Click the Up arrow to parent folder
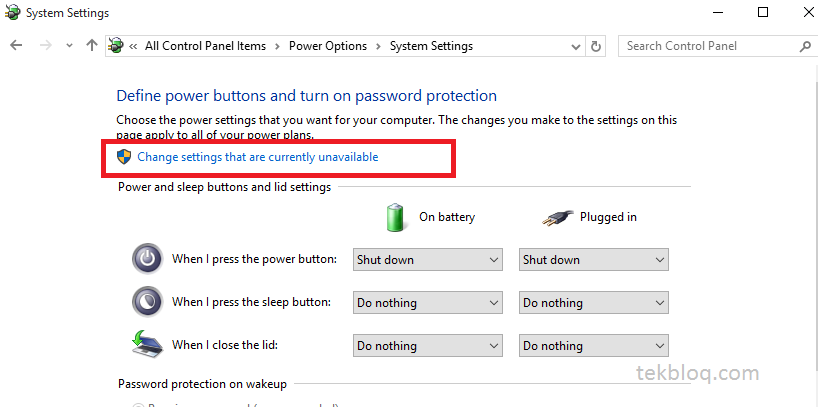 92,45
